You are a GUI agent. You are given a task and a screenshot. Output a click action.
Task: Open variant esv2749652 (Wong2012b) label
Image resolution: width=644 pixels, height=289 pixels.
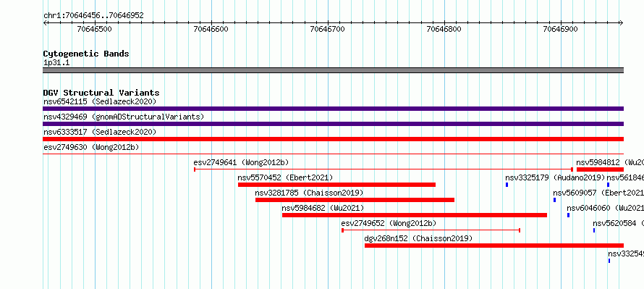[389, 223]
